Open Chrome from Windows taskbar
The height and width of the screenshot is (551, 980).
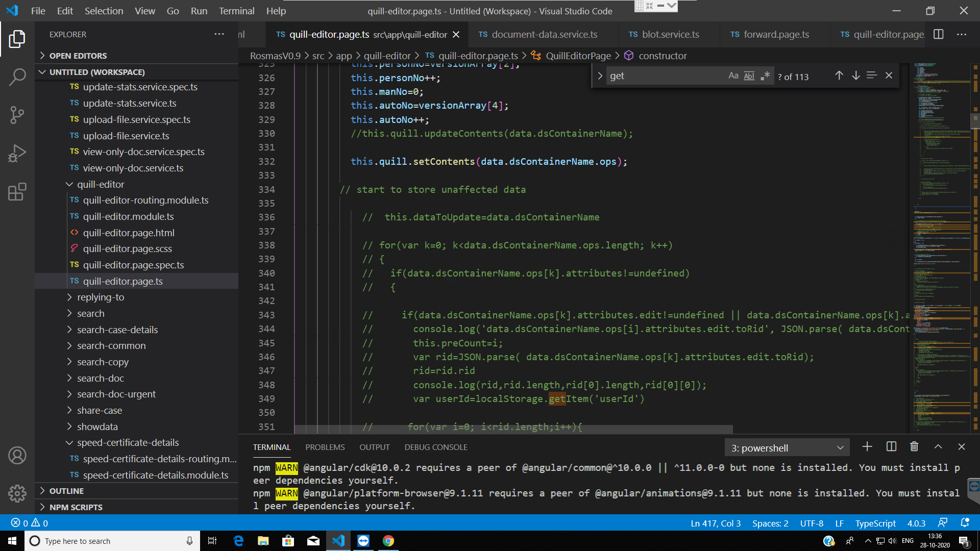388,541
